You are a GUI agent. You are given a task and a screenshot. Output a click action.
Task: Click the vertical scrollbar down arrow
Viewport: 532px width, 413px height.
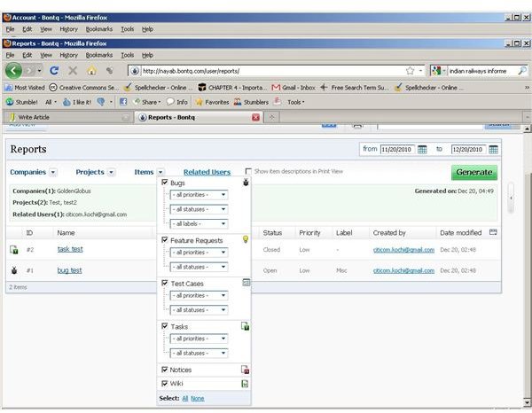coord(527,403)
